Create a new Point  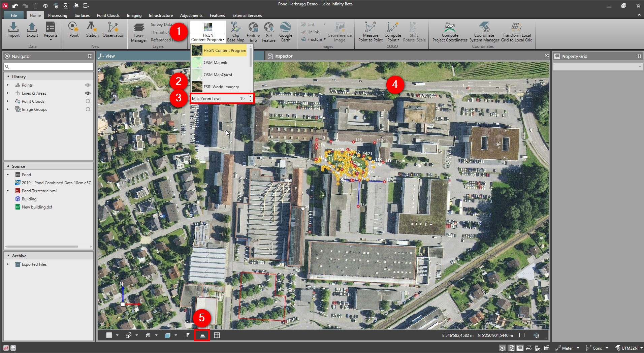click(74, 30)
